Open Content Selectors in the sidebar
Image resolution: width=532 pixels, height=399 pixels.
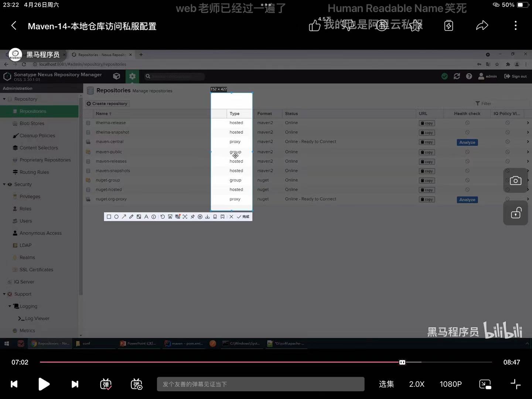tap(38, 148)
